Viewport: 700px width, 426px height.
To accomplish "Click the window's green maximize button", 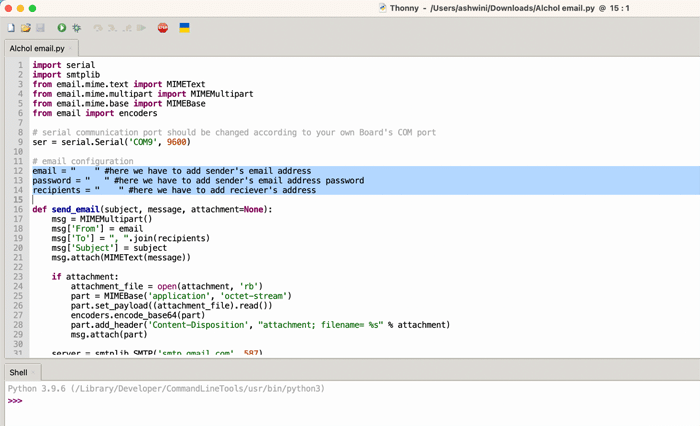I will point(33,8).
